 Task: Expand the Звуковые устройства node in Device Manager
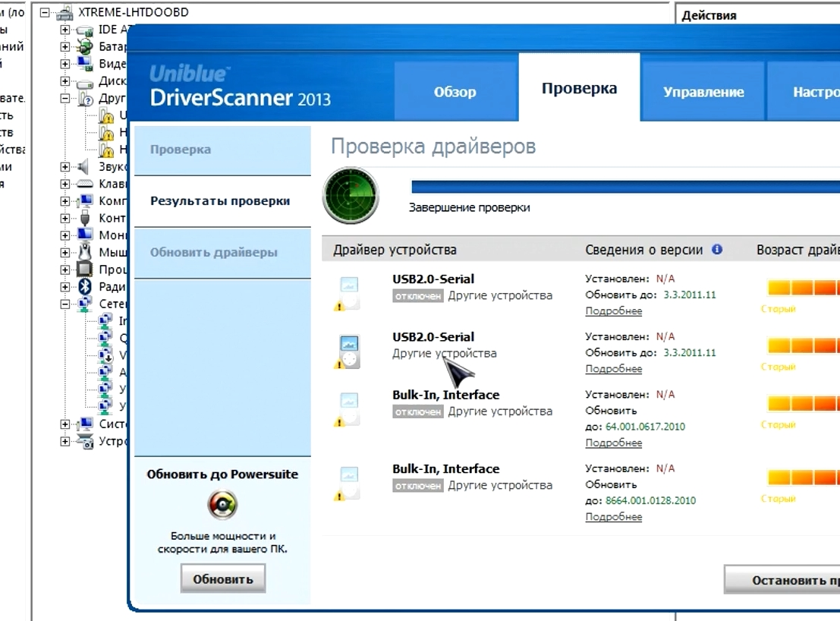click(x=64, y=166)
